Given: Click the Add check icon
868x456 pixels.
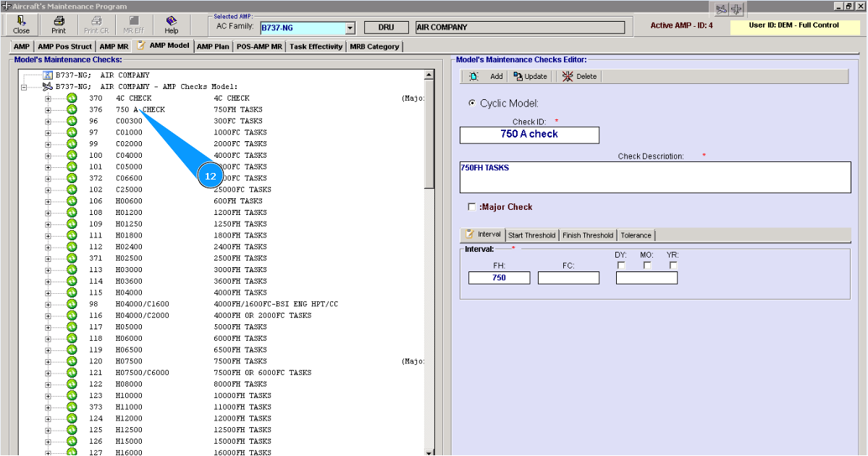Looking at the screenshot, I should click(x=473, y=76).
